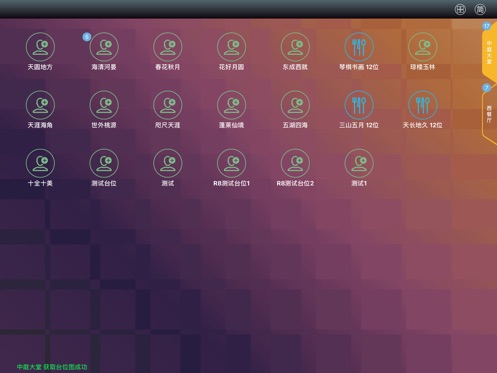Open the R8测试台位1 table
This screenshot has height=373, width=497.
click(231, 163)
